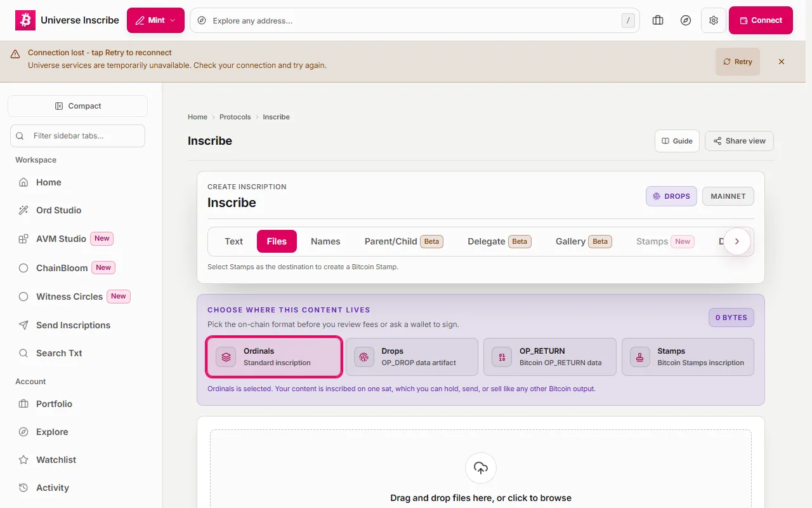Switch to the Names tab
This screenshot has height=508, width=812.
(325, 241)
